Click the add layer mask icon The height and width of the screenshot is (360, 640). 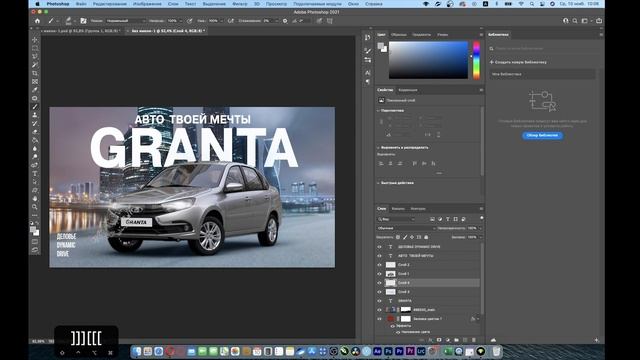[439, 340]
